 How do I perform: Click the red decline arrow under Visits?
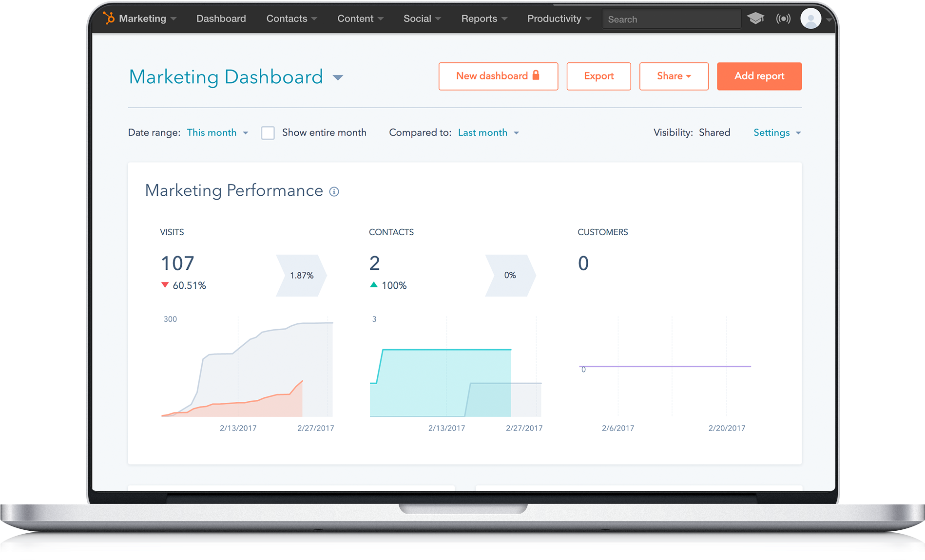click(165, 285)
